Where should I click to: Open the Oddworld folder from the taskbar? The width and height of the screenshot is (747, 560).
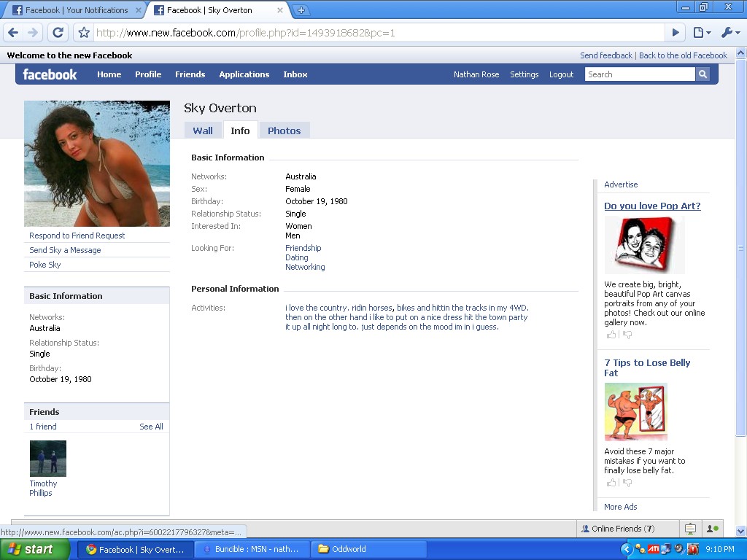click(x=368, y=549)
